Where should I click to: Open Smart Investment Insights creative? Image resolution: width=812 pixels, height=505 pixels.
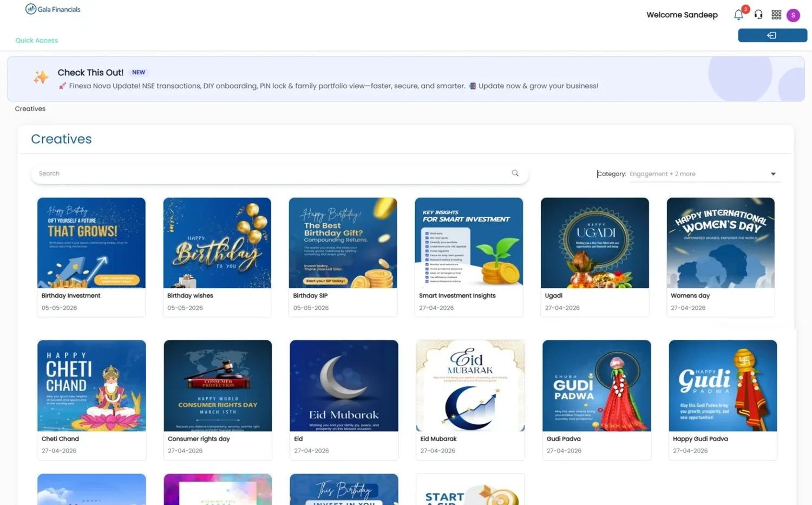(469, 256)
